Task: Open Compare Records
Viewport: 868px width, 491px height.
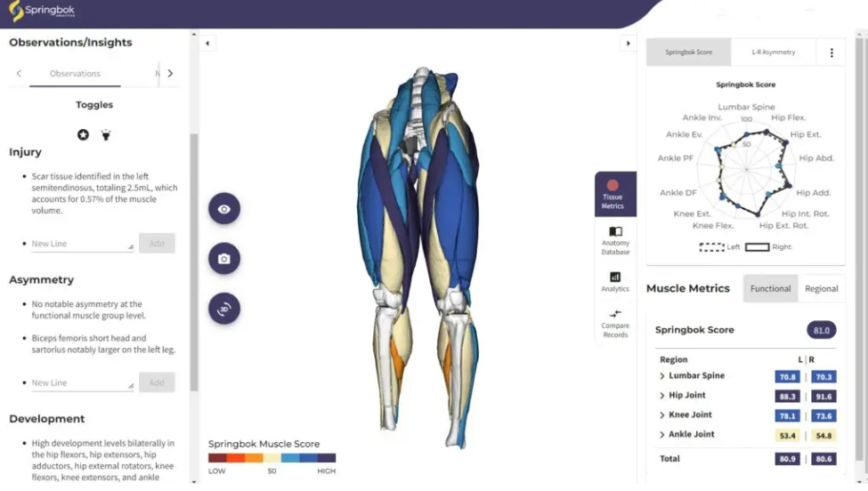Action: click(x=615, y=324)
